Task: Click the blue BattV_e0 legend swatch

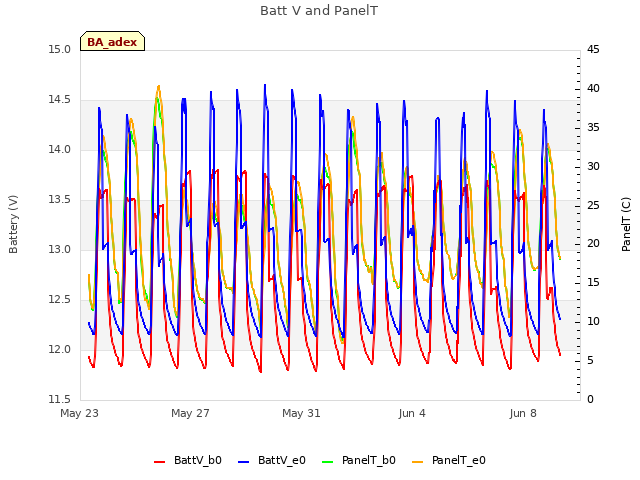Action: pyautogui.click(x=244, y=462)
